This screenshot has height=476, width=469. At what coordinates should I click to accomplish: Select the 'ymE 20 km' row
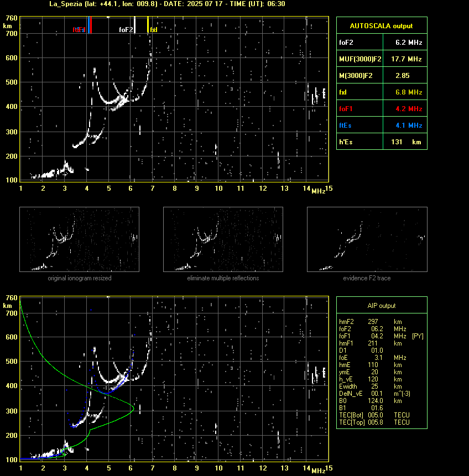click(371, 372)
